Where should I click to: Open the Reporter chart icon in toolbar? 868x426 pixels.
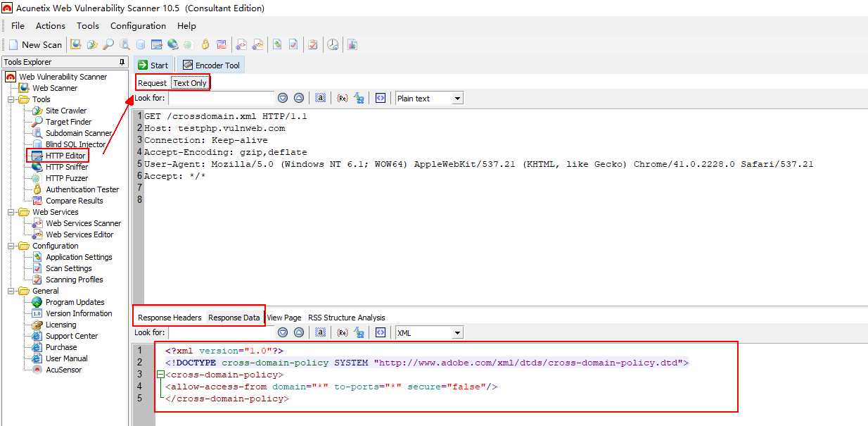click(352, 44)
